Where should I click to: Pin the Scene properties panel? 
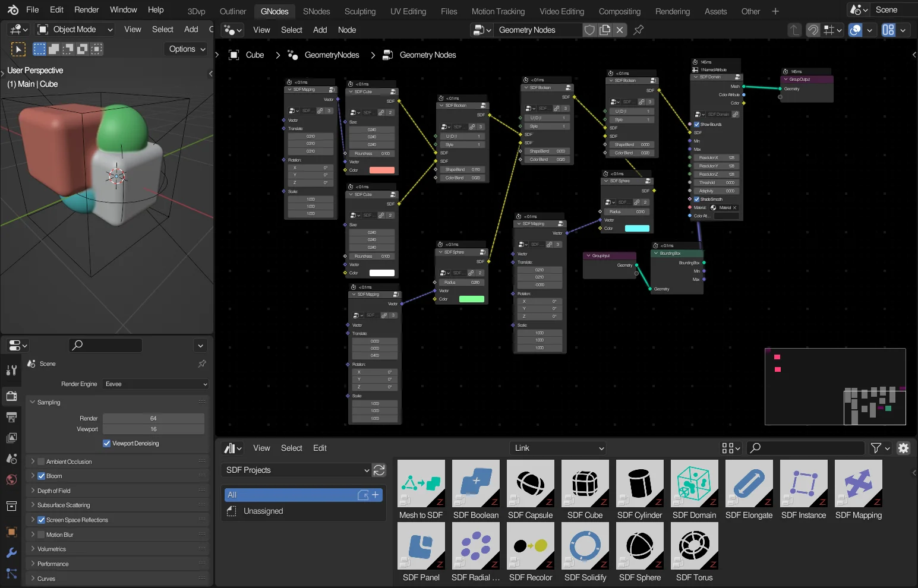pos(202,363)
